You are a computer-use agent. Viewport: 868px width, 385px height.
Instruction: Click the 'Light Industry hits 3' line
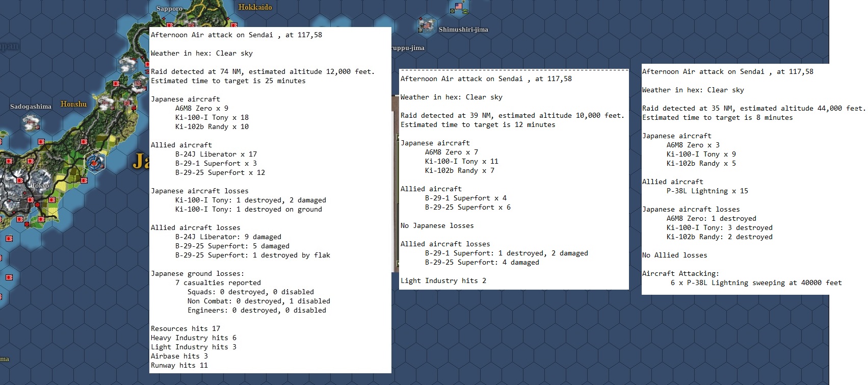(194, 347)
